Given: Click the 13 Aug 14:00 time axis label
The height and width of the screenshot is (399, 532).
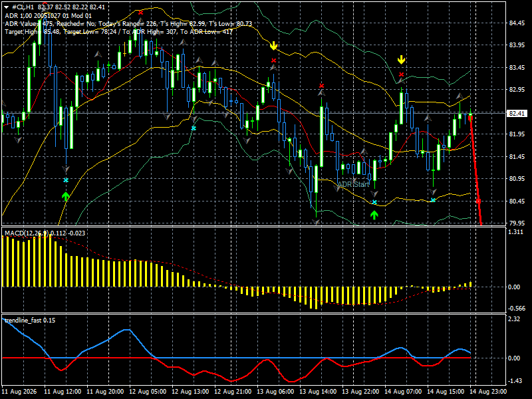Looking at the screenshot, I should coord(318,392).
